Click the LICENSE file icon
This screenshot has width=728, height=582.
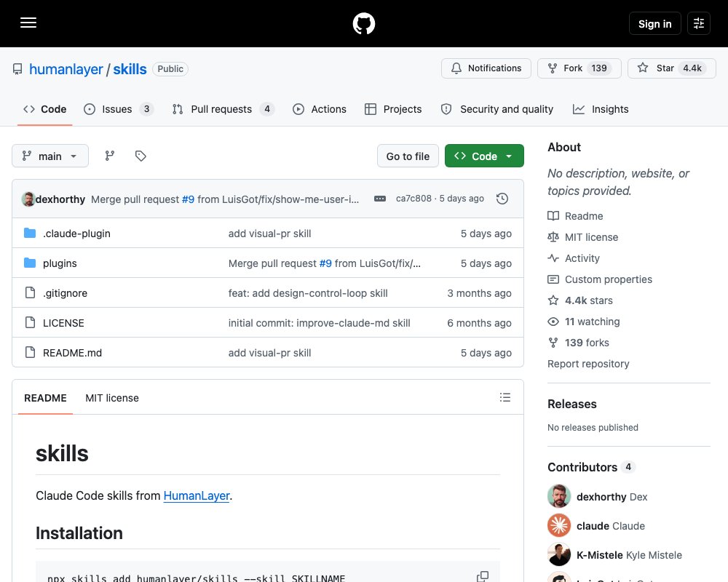pos(30,322)
